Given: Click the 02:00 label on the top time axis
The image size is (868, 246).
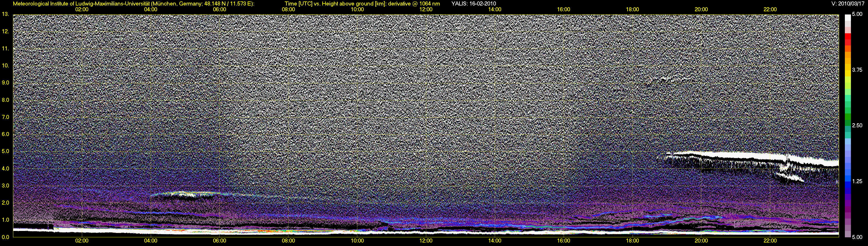Looking at the screenshot, I should click(x=82, y=10).
